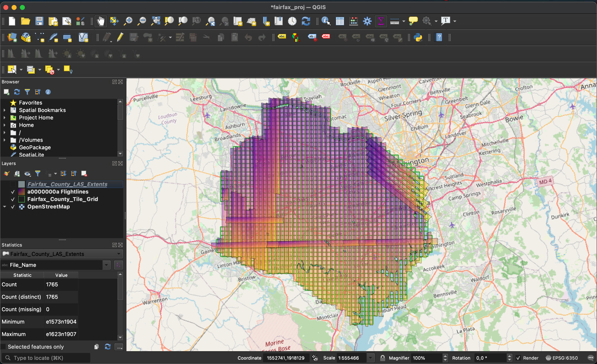The height and width of the screenshot is (364, 597).
Task: Expand the Spatial Bookmarks tree item
Action: (x=5, y=110)
